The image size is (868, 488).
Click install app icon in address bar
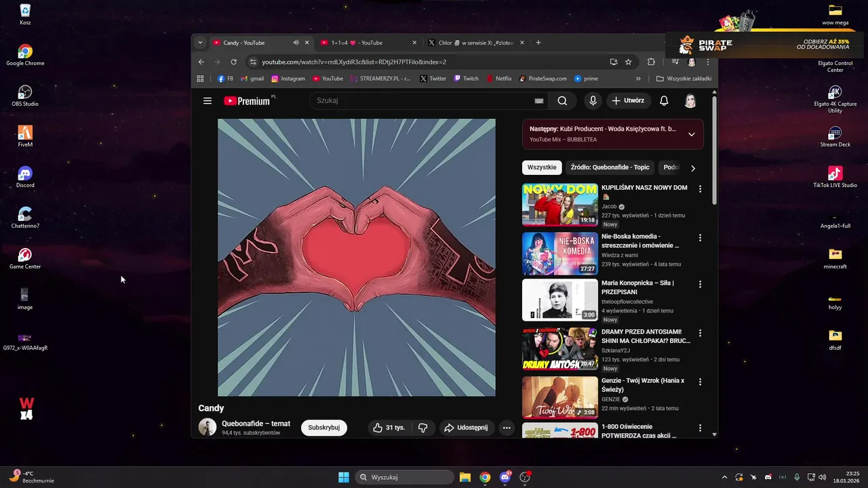(x=614, y=62)
